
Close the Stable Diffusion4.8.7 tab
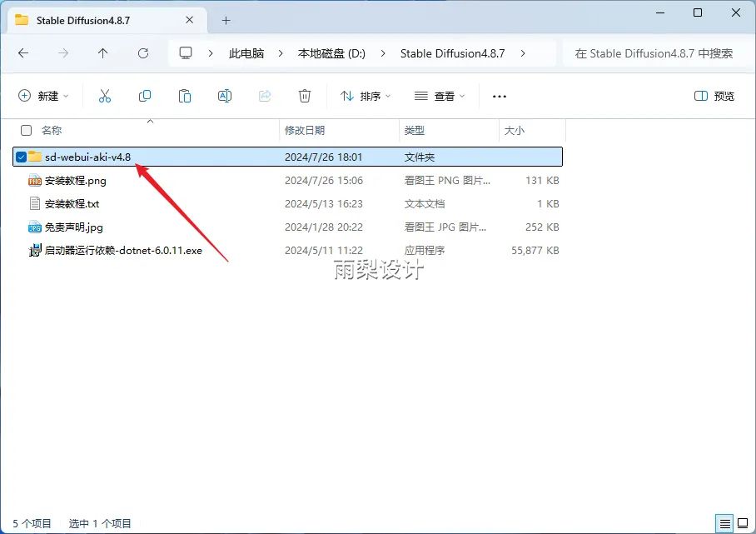[190, 20]
